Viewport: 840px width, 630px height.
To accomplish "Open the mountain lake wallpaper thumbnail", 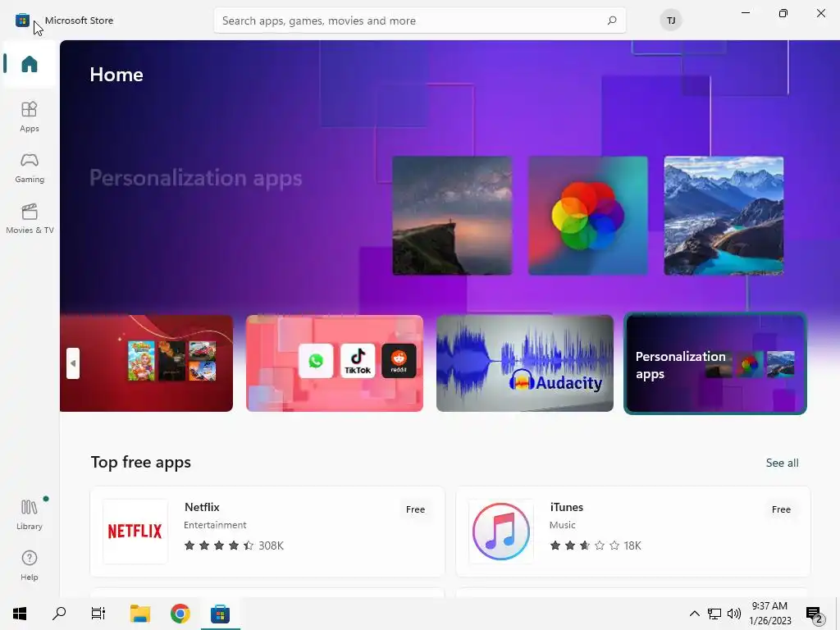I will click(x=724, y=216).
